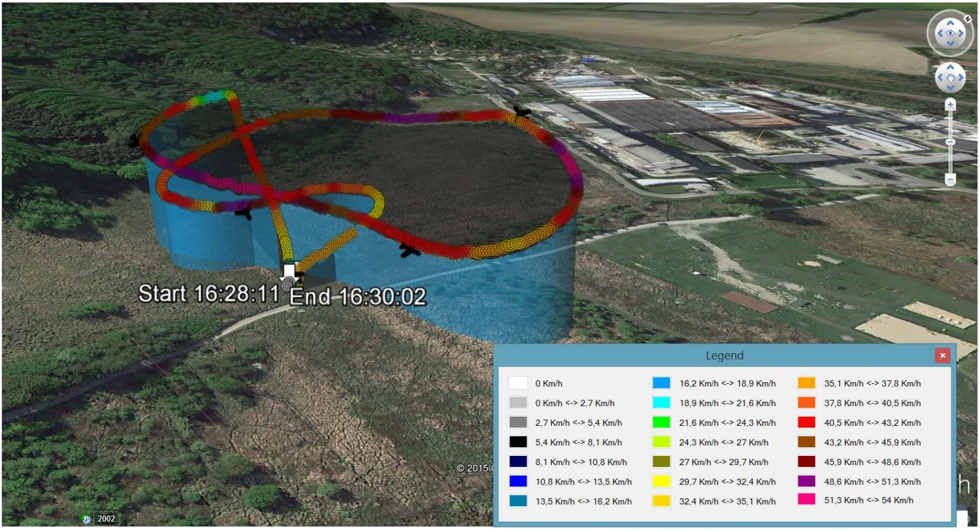Zoom in with the plus button
This screenshot has height=529, width=980.
click(x=951, y=104)
